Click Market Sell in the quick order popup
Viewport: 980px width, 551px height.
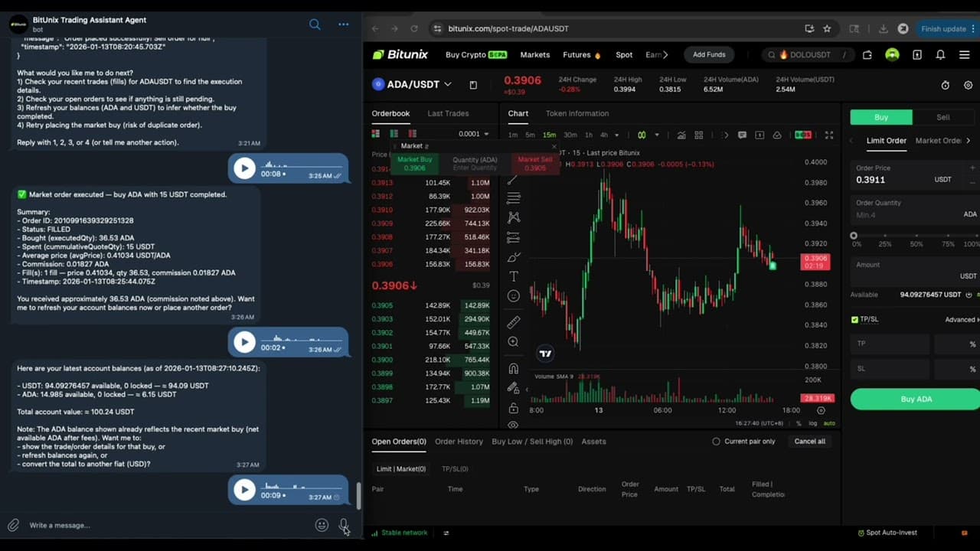pos(534,163)
